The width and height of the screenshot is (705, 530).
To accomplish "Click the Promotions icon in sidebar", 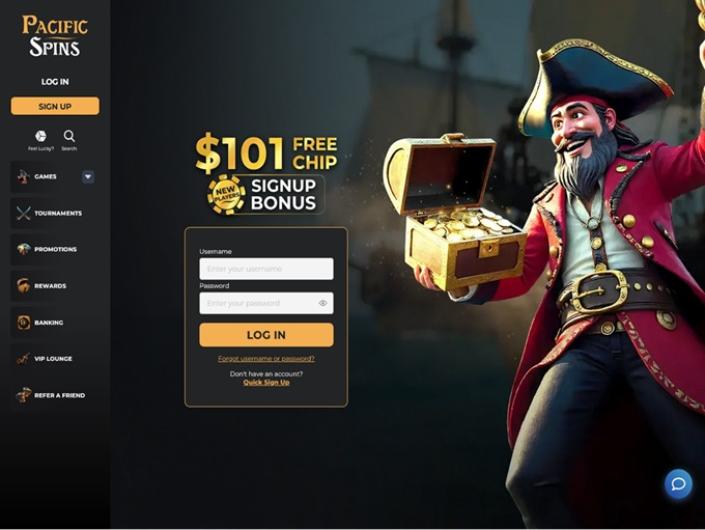I will pos(23,249).
